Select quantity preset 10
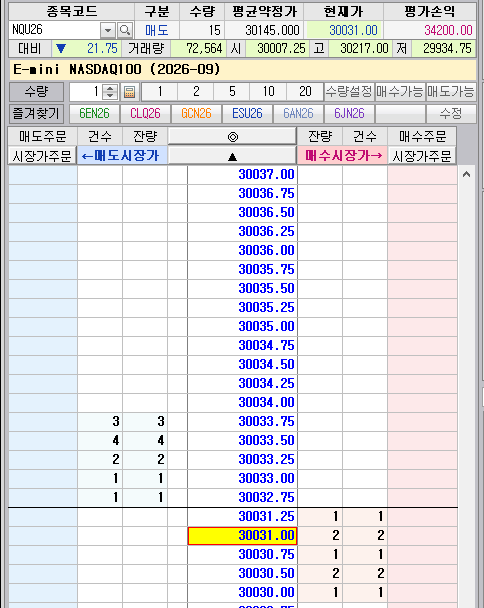Image resolution: width=484 pixels, height=608 pixels. pos(268,92)
